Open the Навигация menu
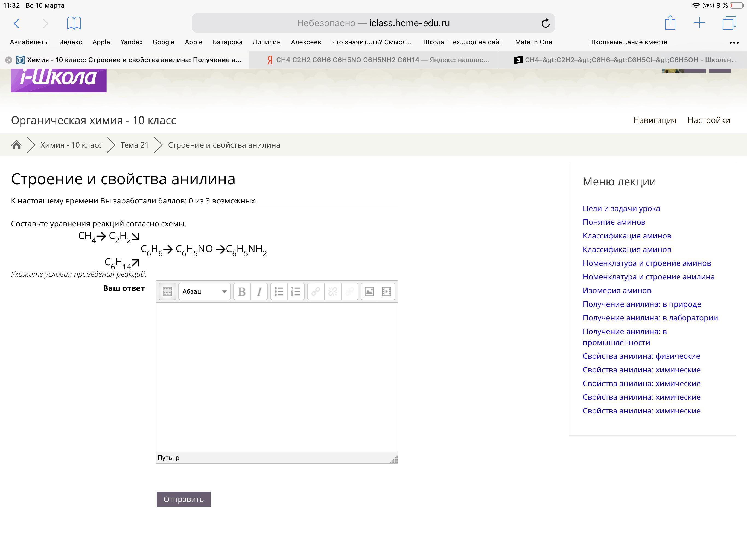 pyautogui.click(x=655, y=120)
